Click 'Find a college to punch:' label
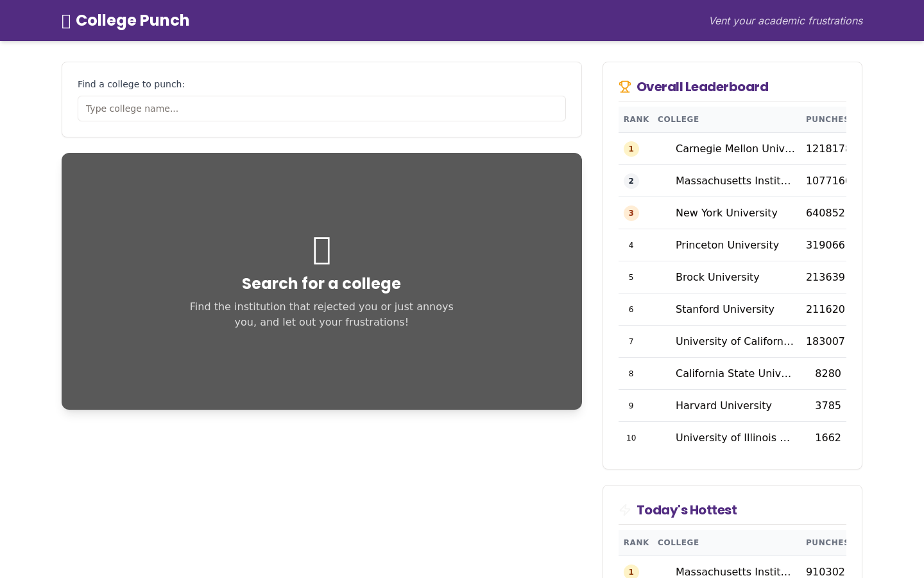The image size is (924, 578). coord(131,84)
